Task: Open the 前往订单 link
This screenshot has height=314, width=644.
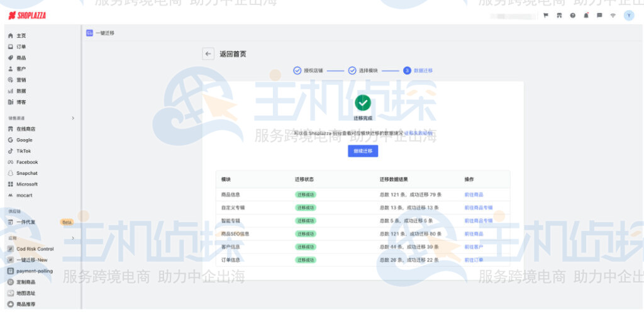Action: click(x=474, y=260)
